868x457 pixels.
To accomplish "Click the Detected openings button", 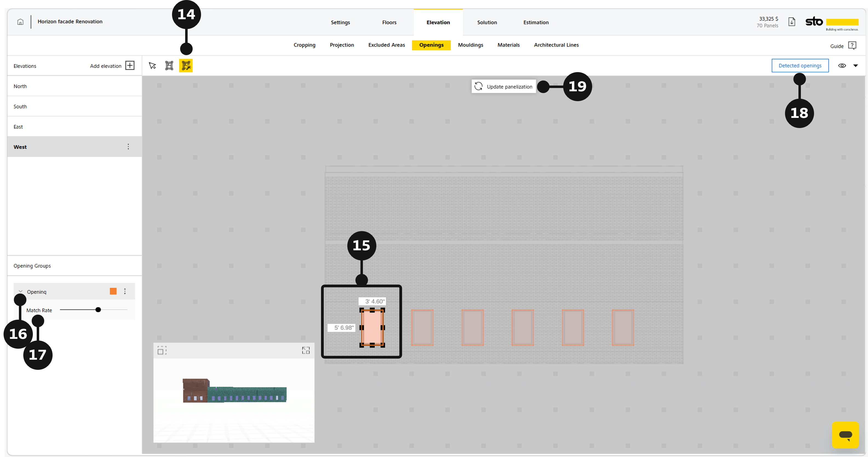I will tap(800, 66).
